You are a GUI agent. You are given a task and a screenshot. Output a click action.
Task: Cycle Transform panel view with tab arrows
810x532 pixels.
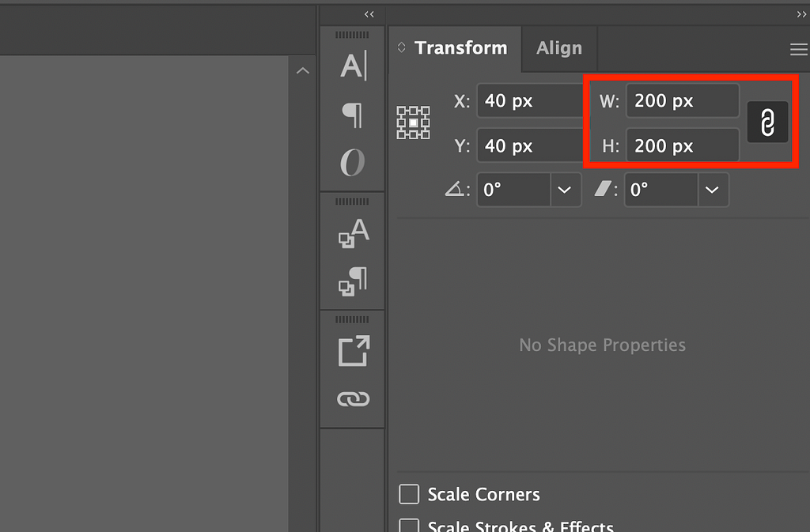(x=401, y=47)
